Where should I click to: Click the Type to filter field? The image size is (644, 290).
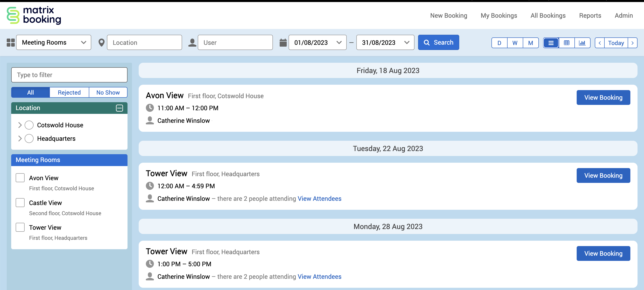pyautogui.click(x=69, y=75)
